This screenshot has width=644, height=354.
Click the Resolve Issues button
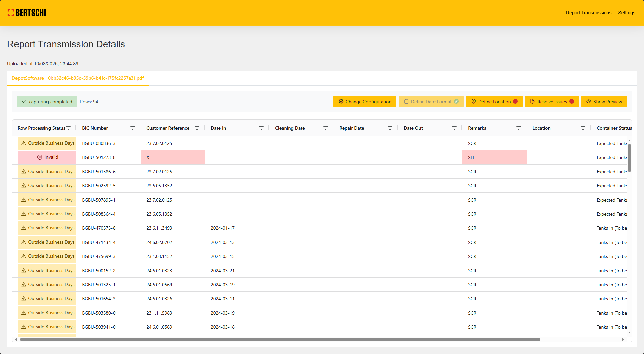pos(552,102)
